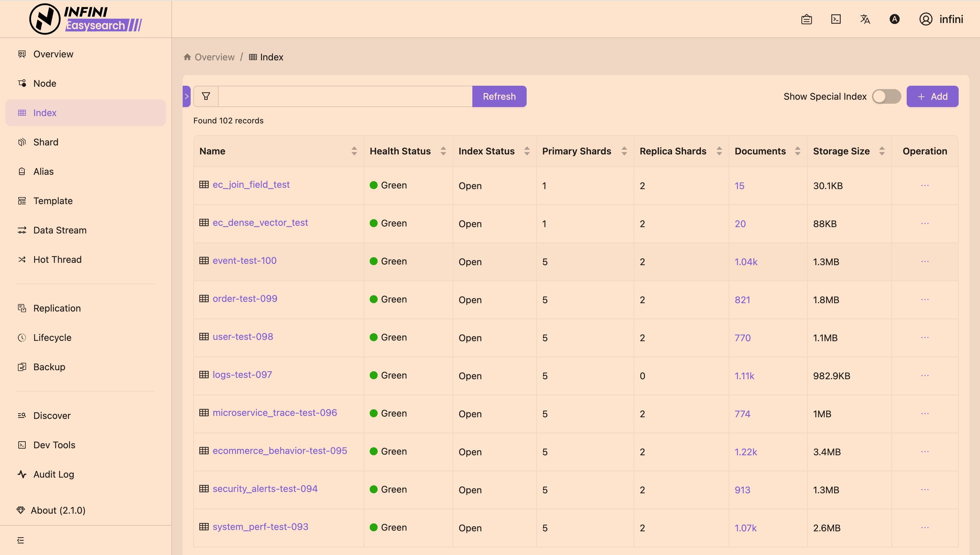
Task: Open the filter icon next to search box
Action: coord(206,96)
